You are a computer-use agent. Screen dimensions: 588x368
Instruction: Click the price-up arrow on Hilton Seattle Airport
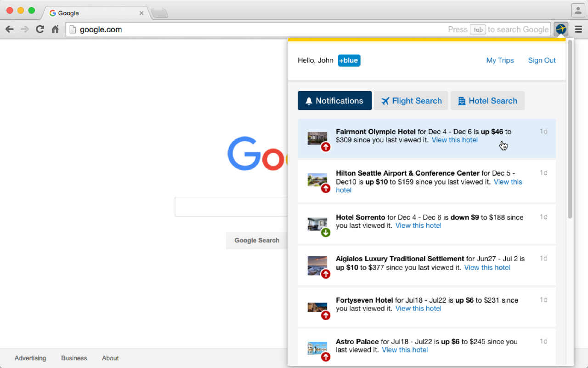pos(326,188)
